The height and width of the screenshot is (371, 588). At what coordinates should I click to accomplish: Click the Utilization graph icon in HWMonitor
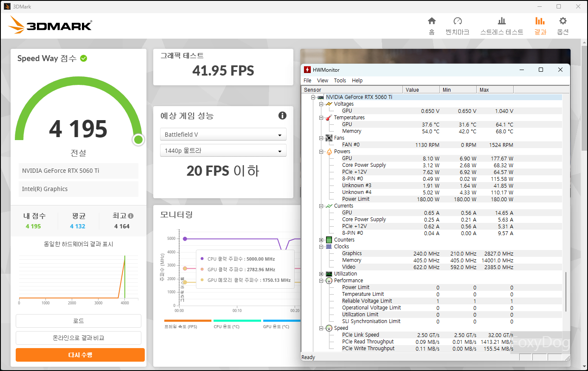point(329,274)
